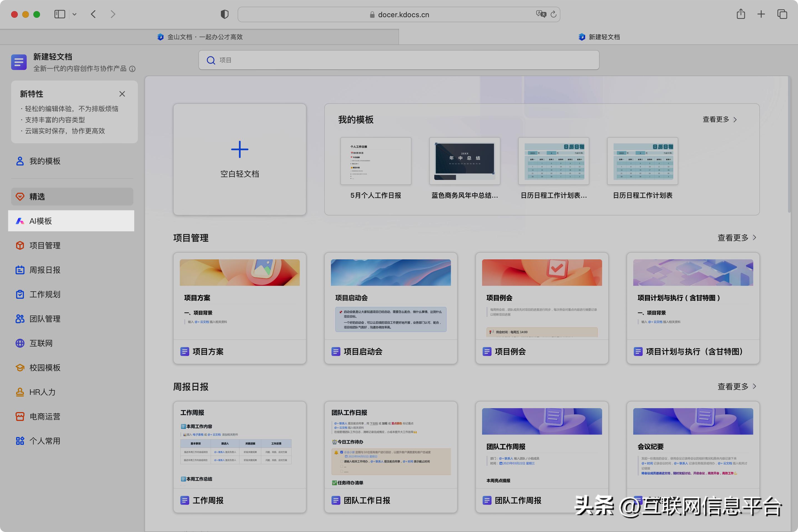Screen dimensions: 798x532
Task: Create a new 空白轻文档
Action: pos(240,159)
